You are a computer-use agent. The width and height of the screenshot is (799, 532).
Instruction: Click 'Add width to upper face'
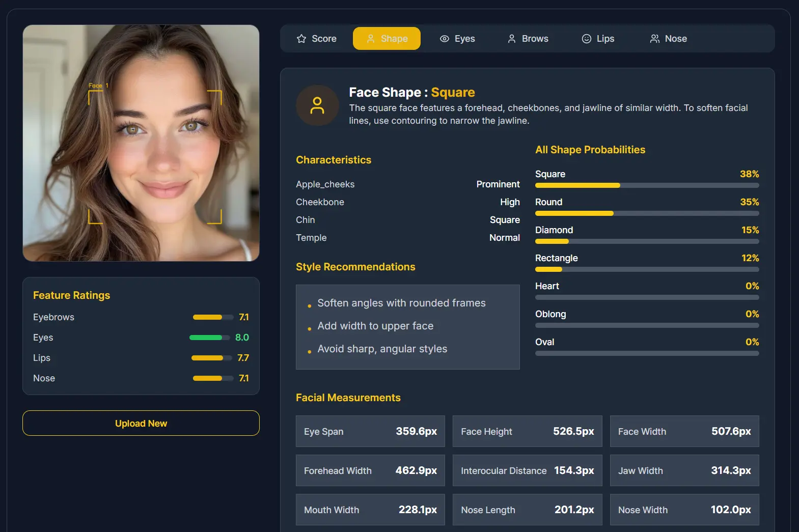pos(375,326)
